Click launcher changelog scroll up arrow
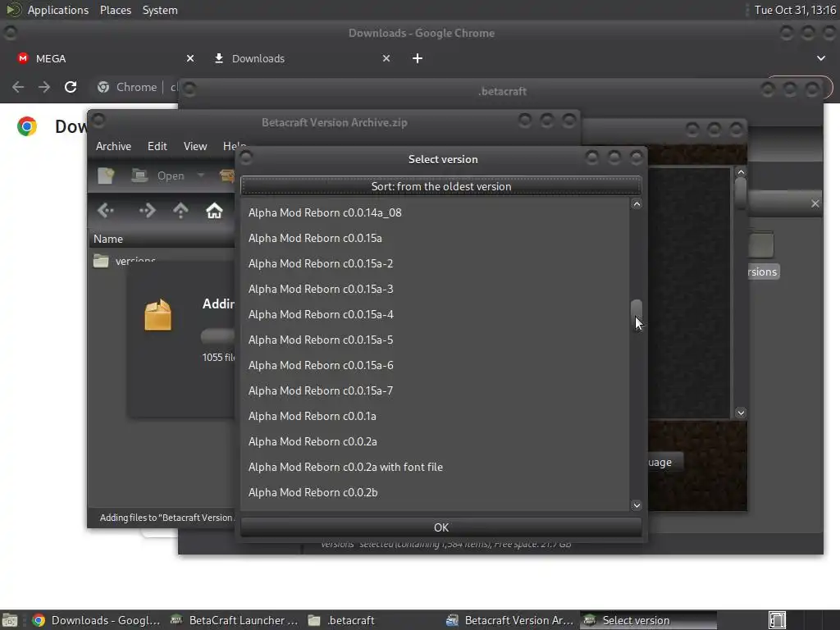The width and height of the screenshot is (840, 630). tap(741, 172)
